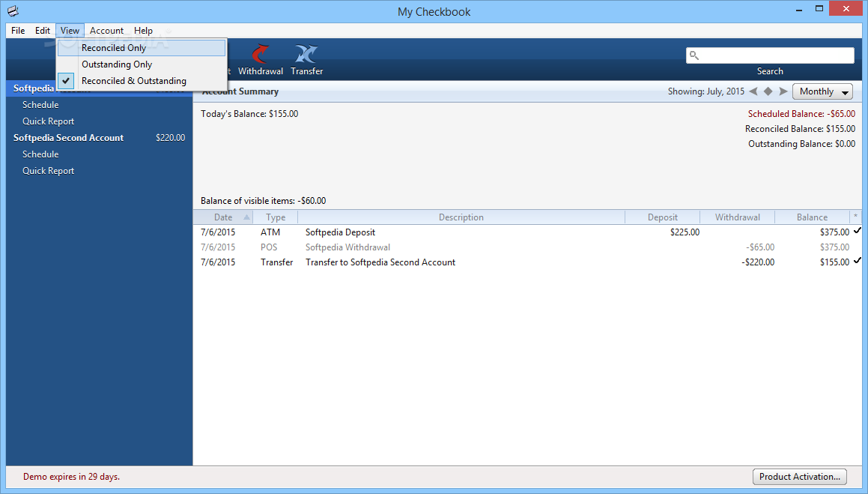
Task: Click the -$220.00 withdrawal amount
Action: point(758,262)
